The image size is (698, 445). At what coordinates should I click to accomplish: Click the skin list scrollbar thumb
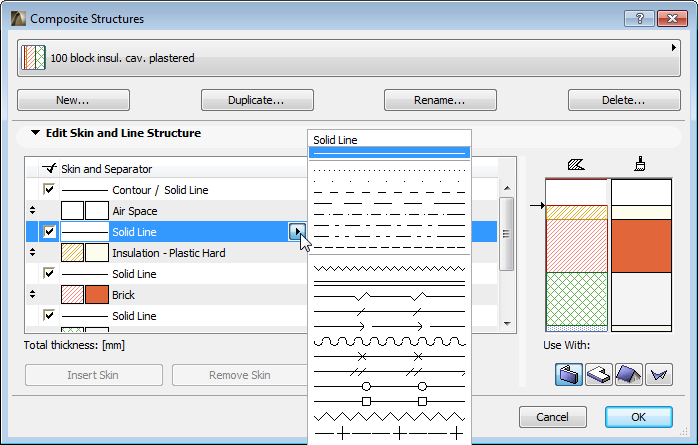[x=507, y=234]
